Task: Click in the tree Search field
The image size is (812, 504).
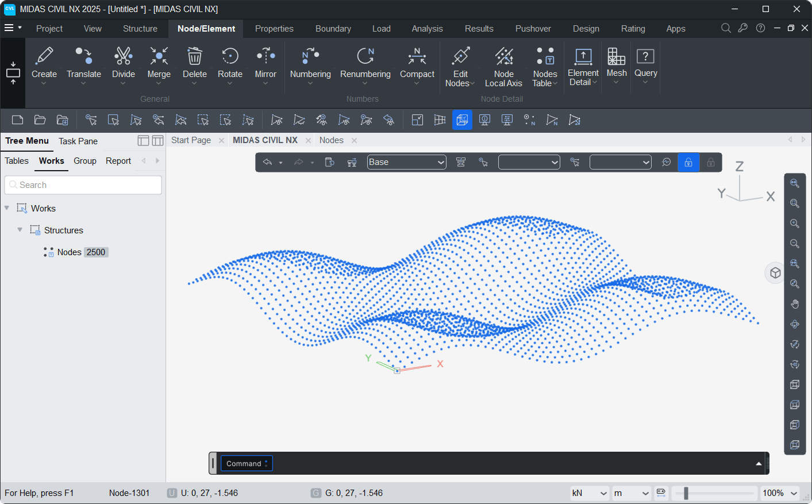Action: click(83, 185)
